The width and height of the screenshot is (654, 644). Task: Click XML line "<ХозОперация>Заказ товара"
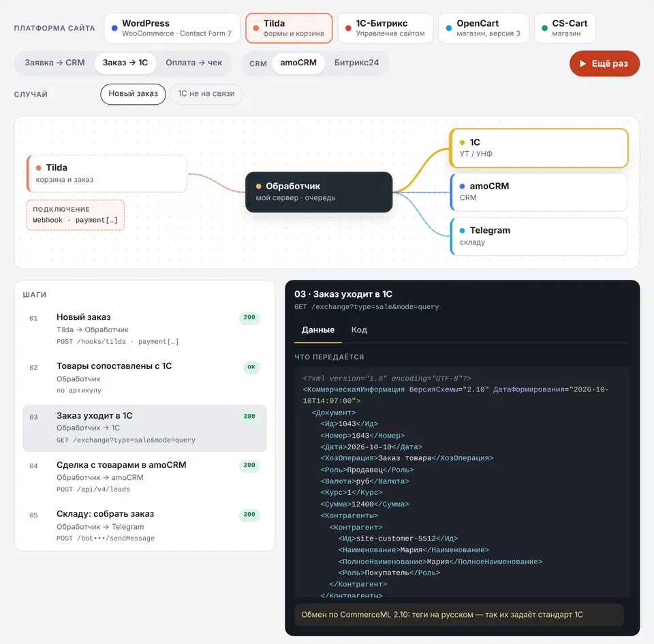pyautogui.click(x=407, y=458)
